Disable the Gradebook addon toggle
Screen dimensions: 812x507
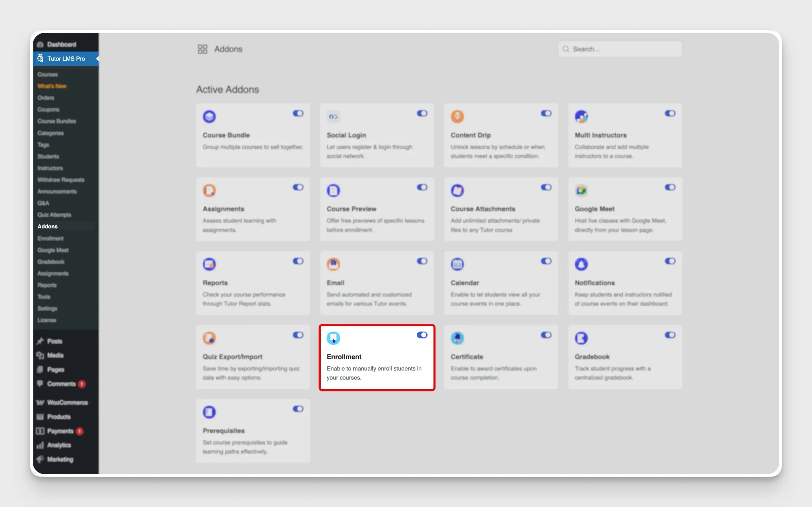pos(670,335)
